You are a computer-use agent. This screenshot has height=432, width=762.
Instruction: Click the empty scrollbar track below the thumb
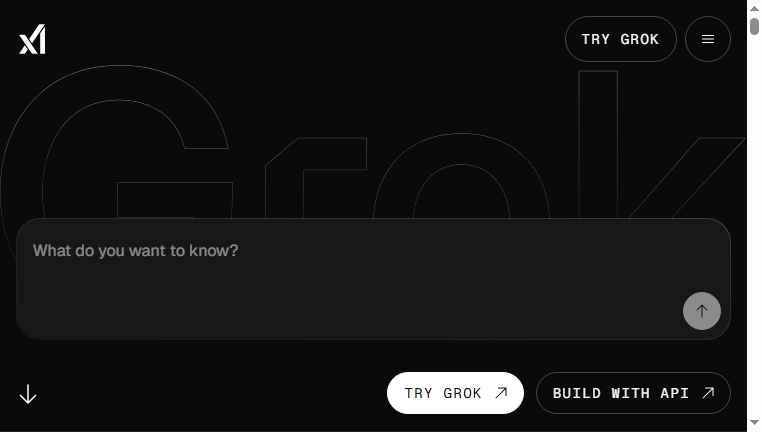pyautogui.click(x=754, y=224)
